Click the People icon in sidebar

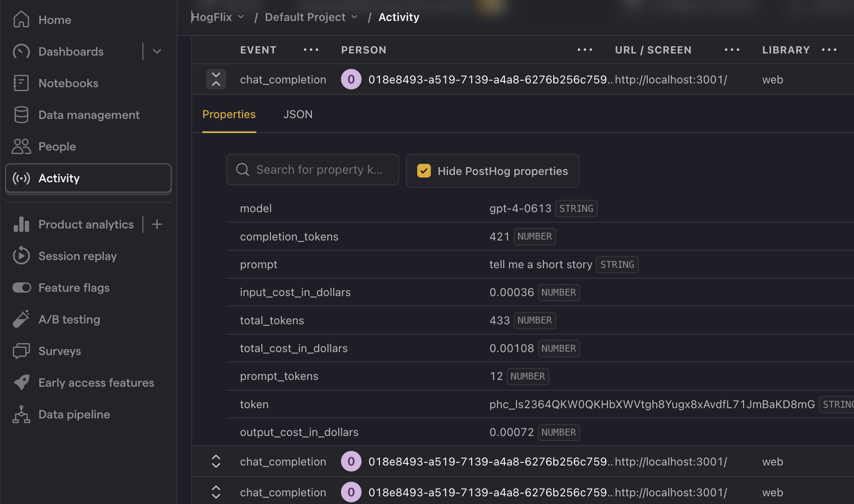tap(21, 146)
